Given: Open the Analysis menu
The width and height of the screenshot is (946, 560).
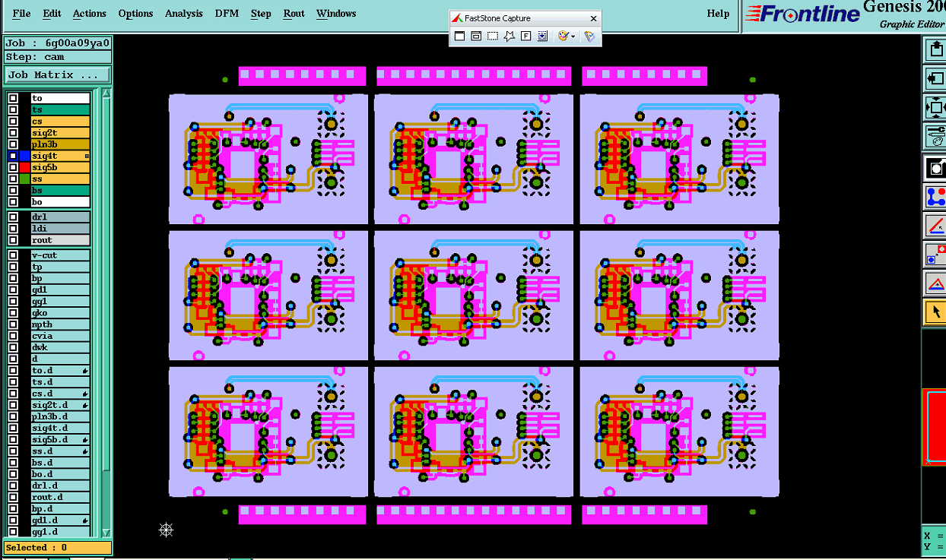Looking at the screenshot, I should [184, 14].
